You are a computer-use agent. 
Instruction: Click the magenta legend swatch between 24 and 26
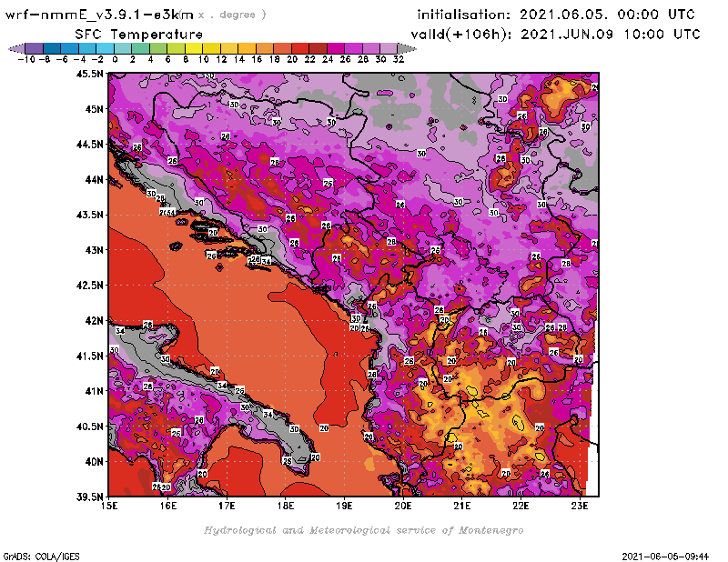coord(336,48)
